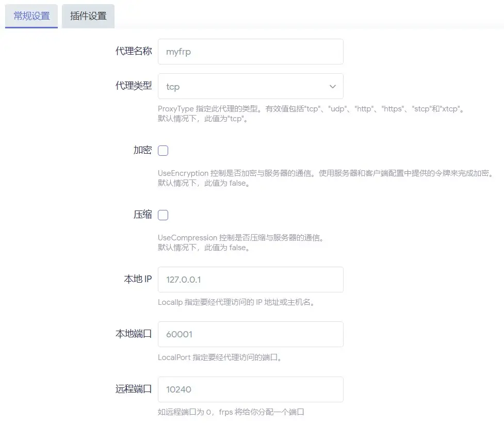Click the UseEncryption help description text
The width and height of the screenshot is (504, 424).
pos(326,178)
